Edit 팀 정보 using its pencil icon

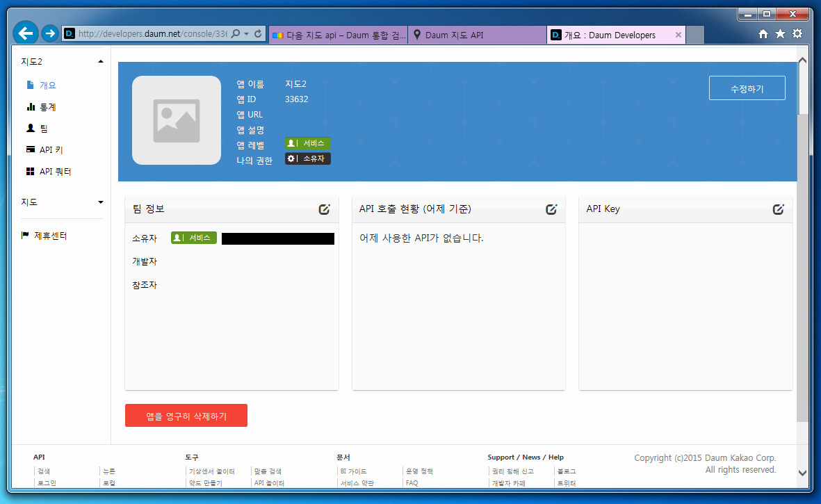click(x=324, y=209)
